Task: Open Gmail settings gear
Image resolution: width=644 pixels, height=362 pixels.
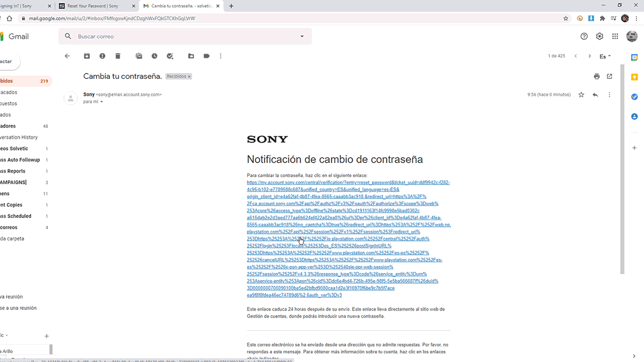Action: click(599, 36)
